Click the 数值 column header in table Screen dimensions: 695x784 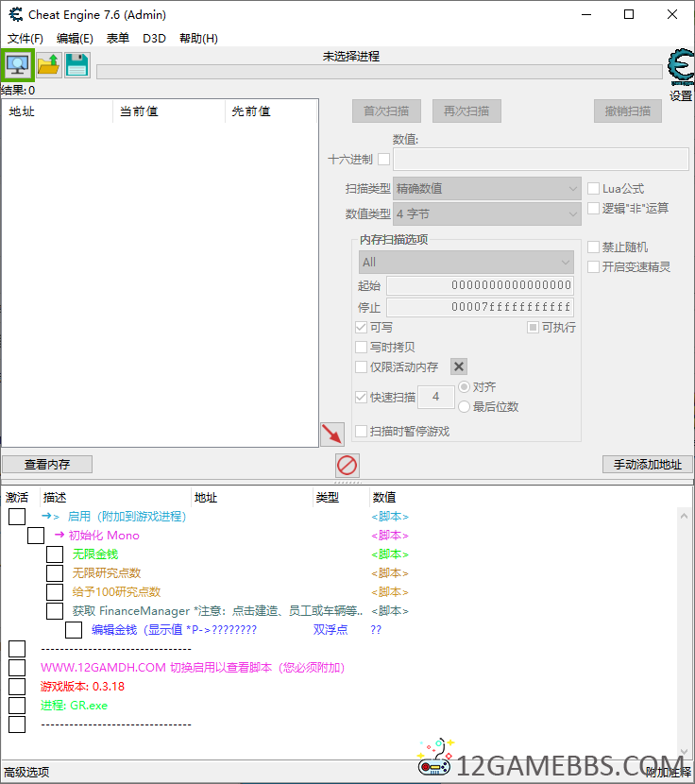384,497
